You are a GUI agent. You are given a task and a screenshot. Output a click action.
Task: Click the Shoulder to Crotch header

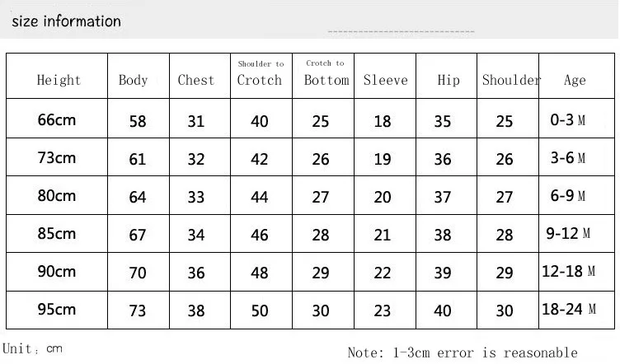260,73
